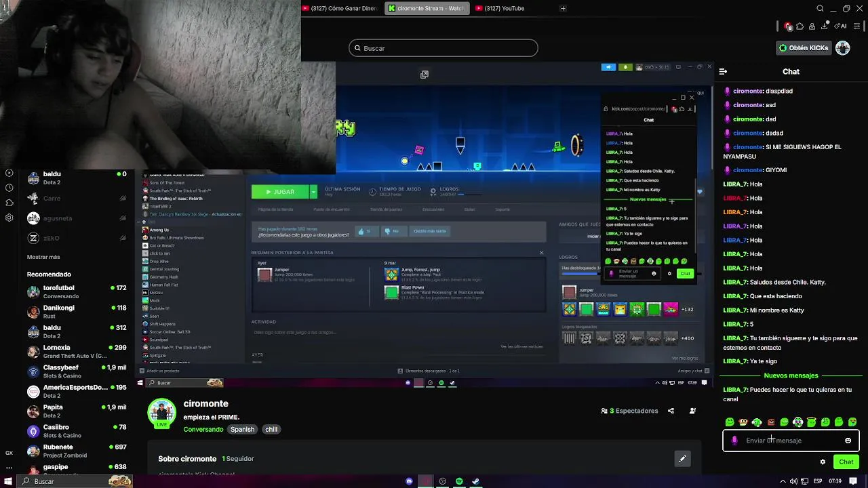
Task: Focus the Kick Buscar search field
Action: click(443, 48)
